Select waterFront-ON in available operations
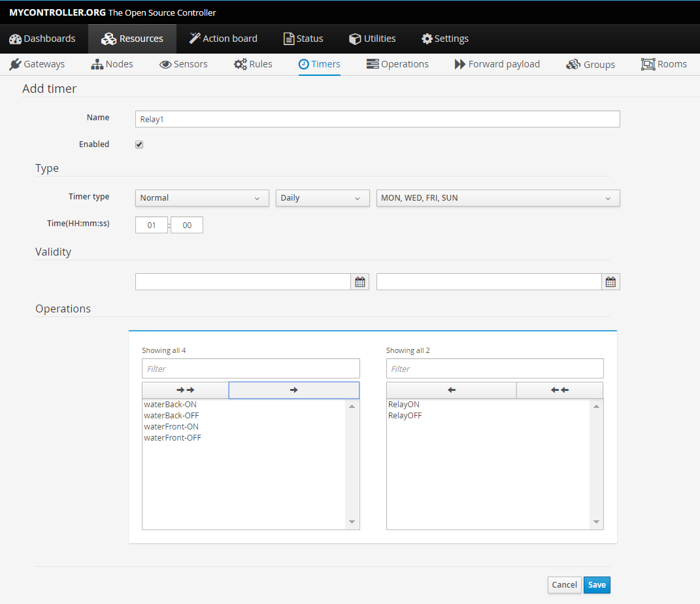 [171, 427]
